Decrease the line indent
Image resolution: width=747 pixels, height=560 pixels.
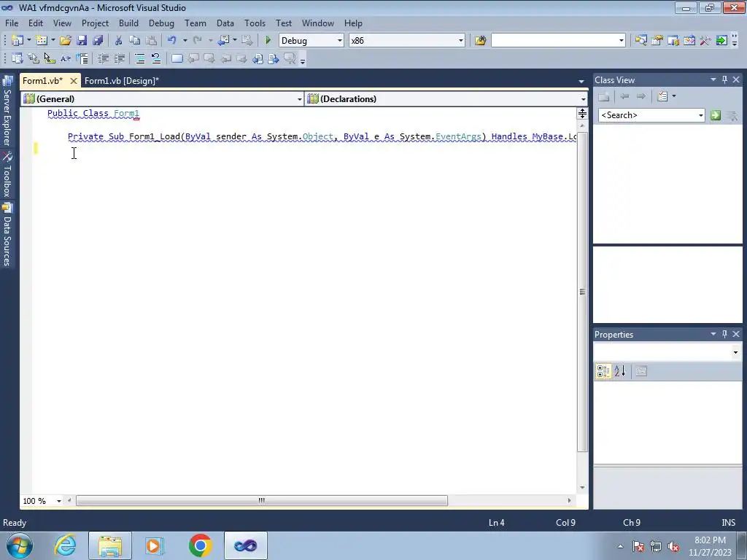[103, 58]
